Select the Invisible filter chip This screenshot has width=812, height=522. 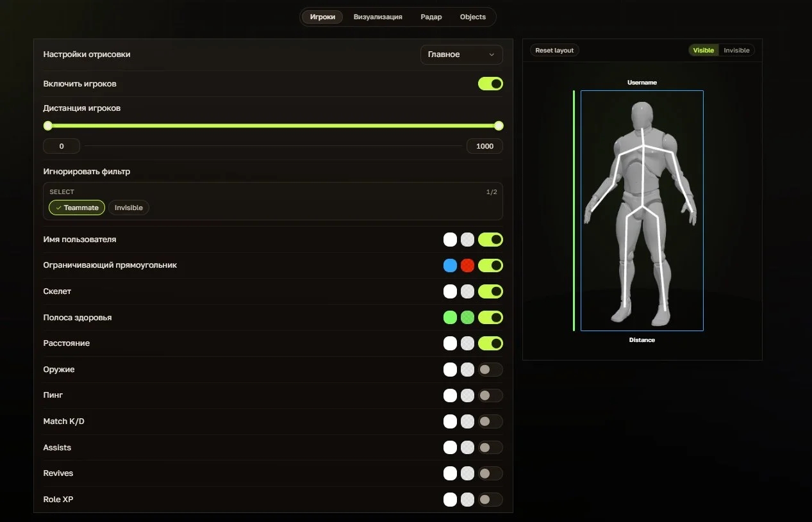(128, 208)
